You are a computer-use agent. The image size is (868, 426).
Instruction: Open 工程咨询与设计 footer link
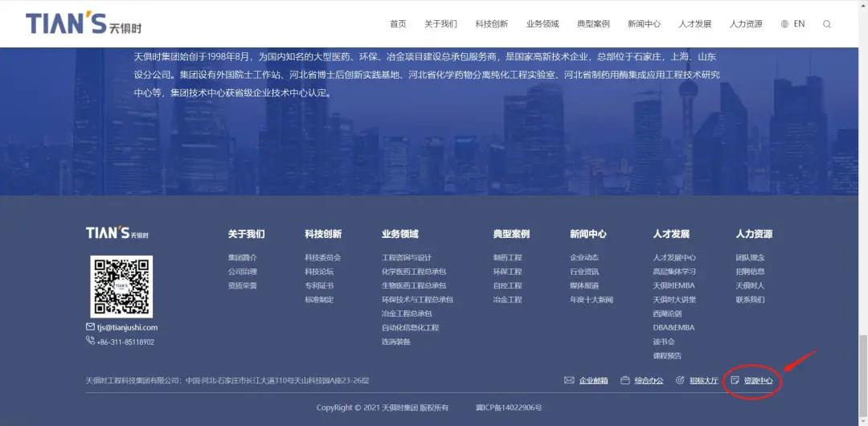[407, 258]
